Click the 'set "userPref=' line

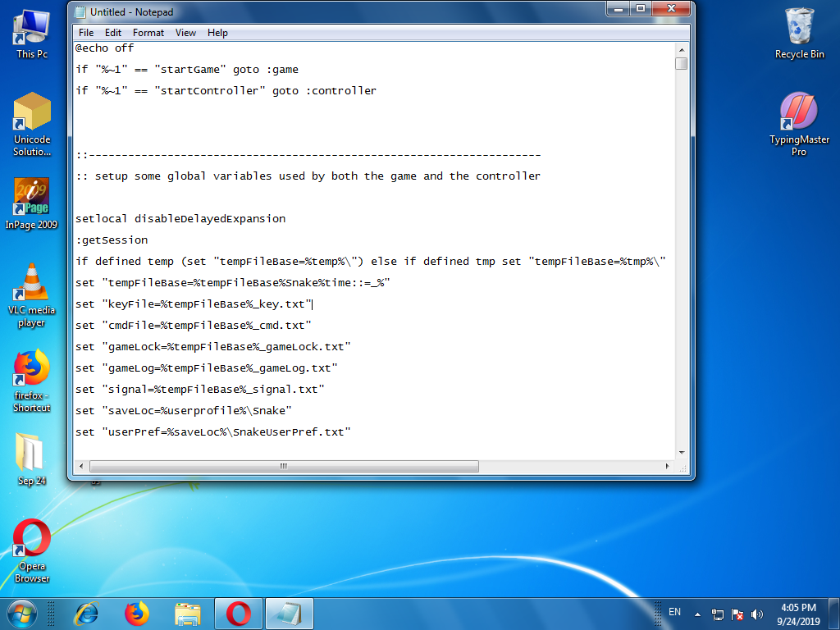coord(213,432)
